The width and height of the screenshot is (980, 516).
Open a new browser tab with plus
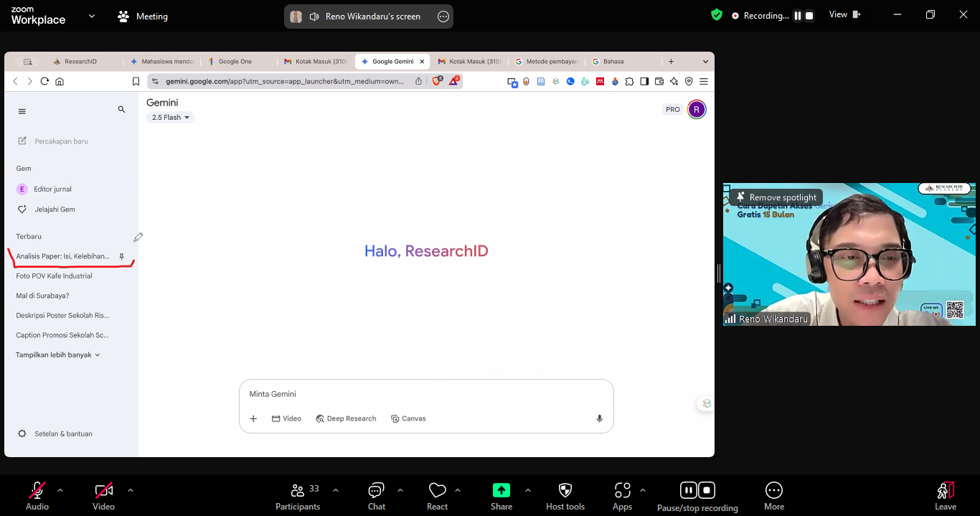click(x=671, y=62)
